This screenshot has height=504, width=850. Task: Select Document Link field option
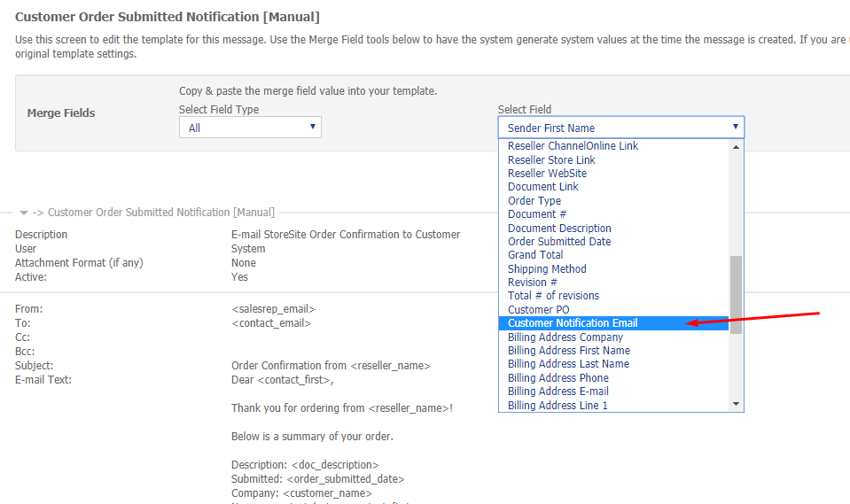point(542,187)
